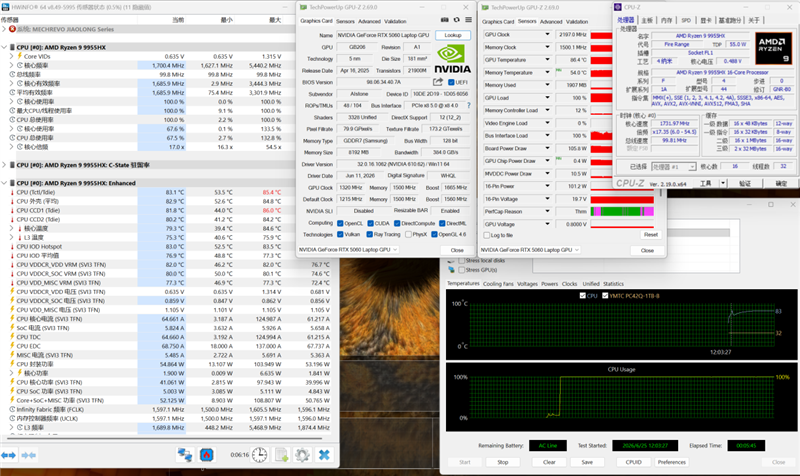This screenshot has height=476, width=800.
Task: Open PerfCap Reason sensor dropdown
Action: [547, 211]
